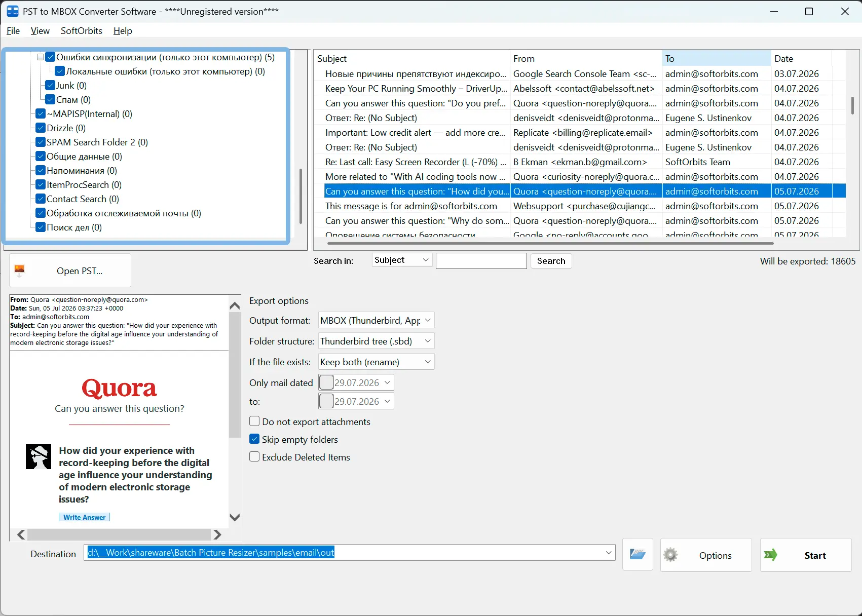
Task: Click preview pane scroll down arrow
Action: click(x=235, y=517)
